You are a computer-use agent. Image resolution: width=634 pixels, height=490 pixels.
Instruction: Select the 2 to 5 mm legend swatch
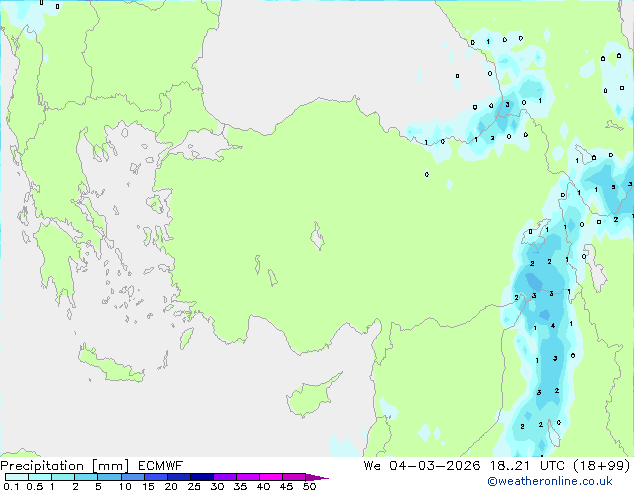pyautogui.click(x=86, y=477)
